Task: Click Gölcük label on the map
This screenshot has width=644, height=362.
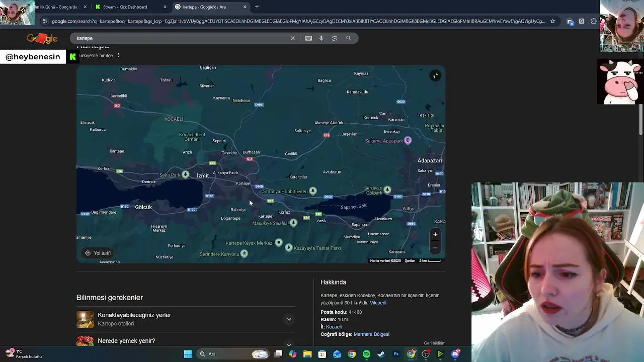Action: 143,207
